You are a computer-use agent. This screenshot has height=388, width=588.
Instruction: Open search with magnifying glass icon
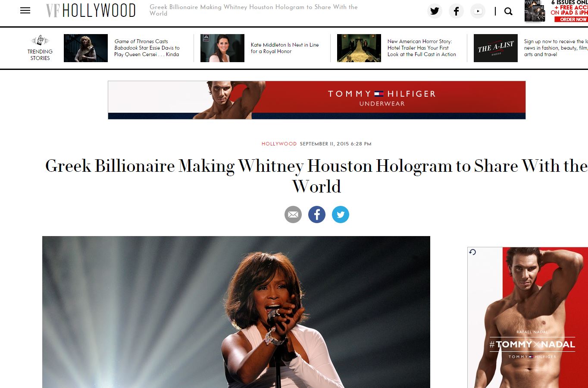click(508, 11)
